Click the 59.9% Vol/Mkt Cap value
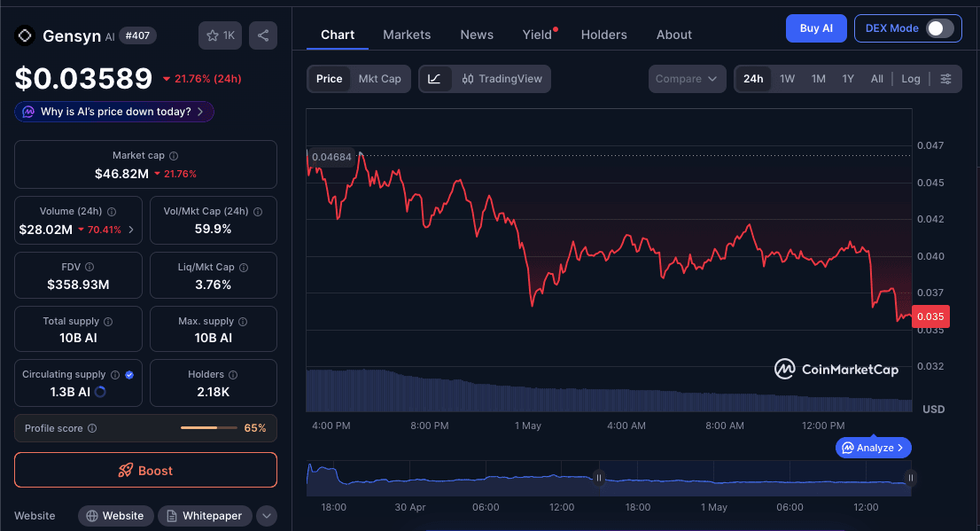 point(214,230)
